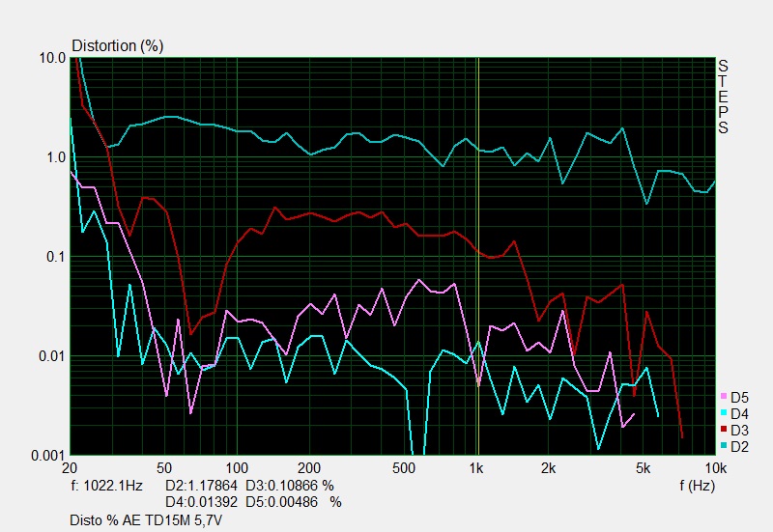Click the 1.0 y-axis tick label

pos(56,157)
